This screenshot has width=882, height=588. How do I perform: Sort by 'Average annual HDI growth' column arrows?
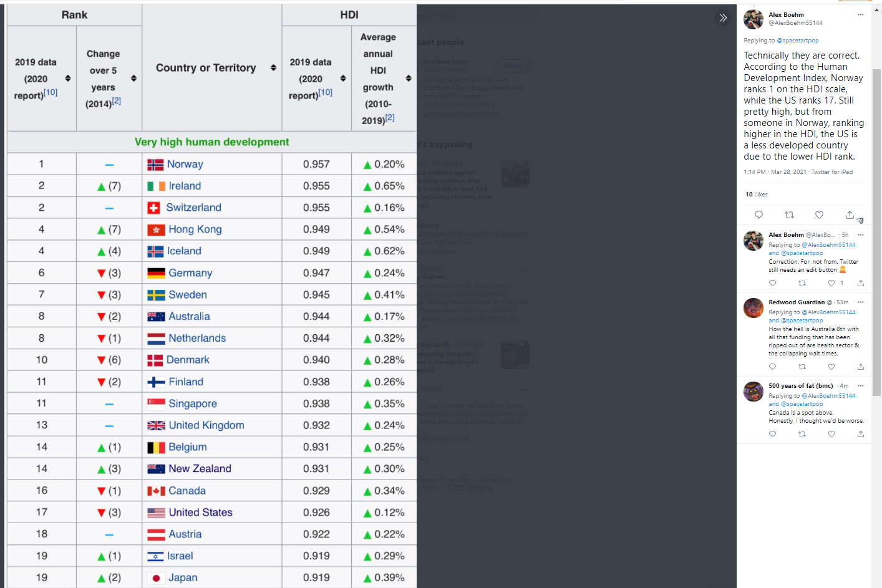[409, 79]
